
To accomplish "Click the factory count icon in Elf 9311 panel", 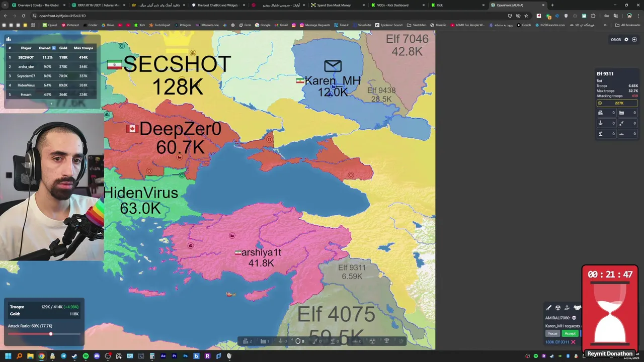I will pyautogui.click(x=621, y=113).
